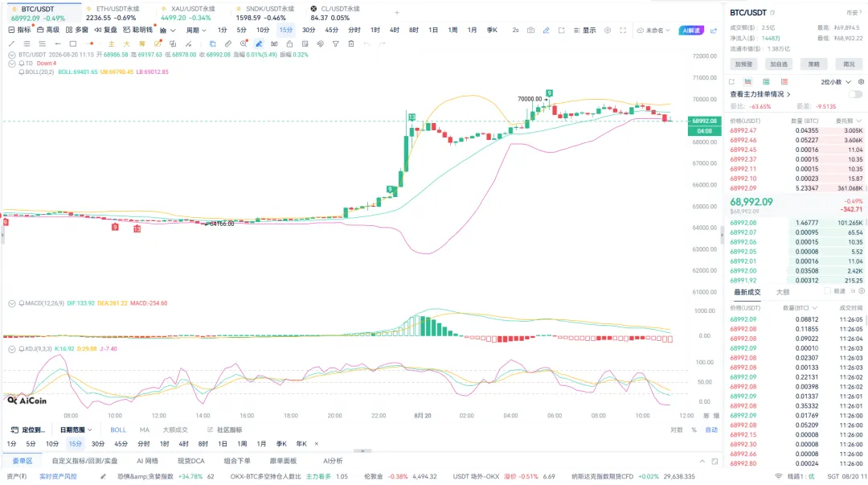868x485 pixels.
Task: Redo last drawing action
Action: click(x=382, y=43)
